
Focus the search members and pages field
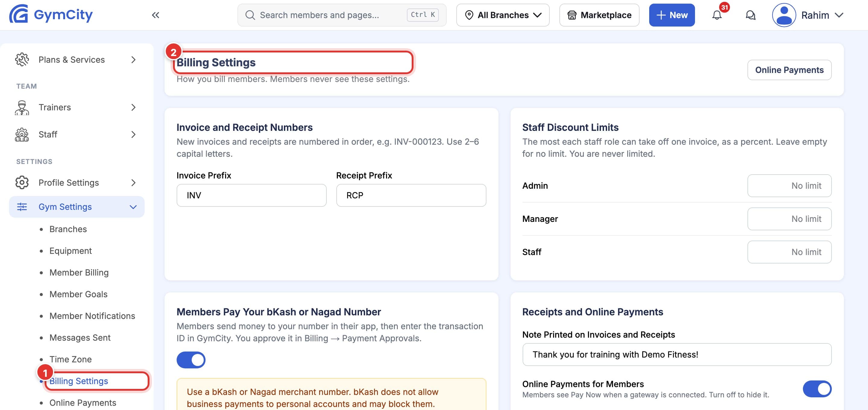(342, 15)
